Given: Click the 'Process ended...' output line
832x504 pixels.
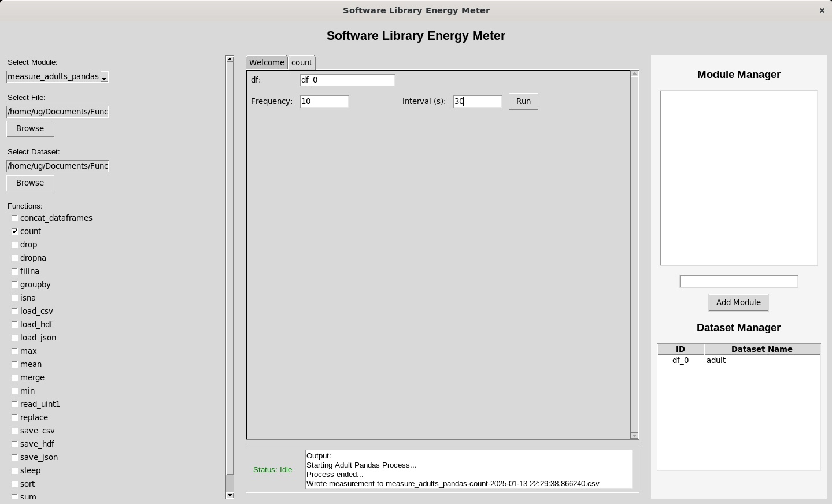Looking at the screenshot, I should tap(335, 474).
